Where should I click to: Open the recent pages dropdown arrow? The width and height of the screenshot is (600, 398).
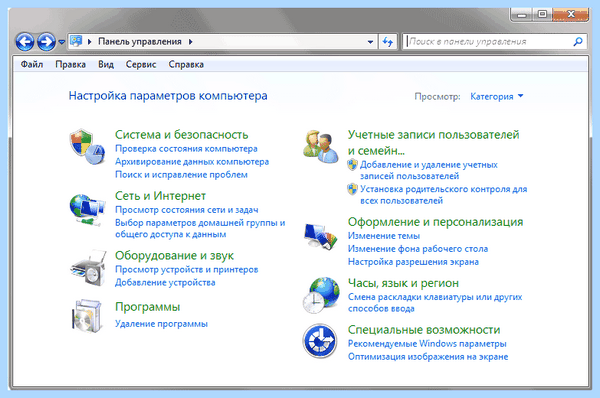pos(61,42)
